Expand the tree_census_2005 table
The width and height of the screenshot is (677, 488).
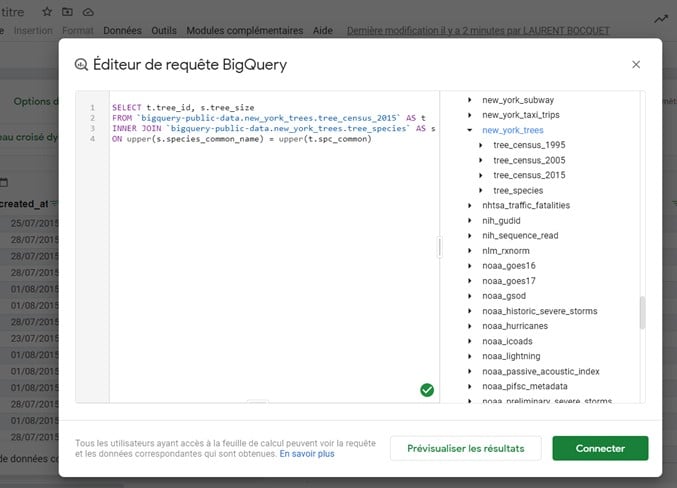click(x=481, y=160)
